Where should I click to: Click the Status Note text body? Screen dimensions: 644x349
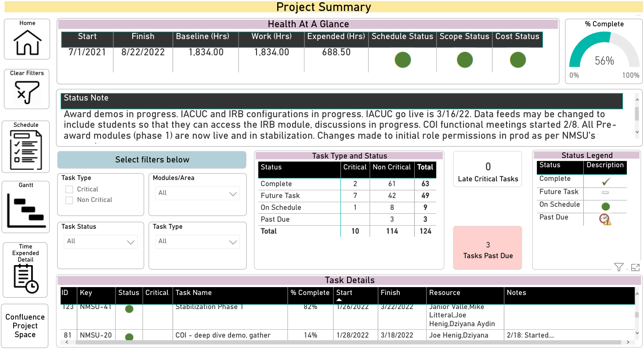click(x=341, y=125)
